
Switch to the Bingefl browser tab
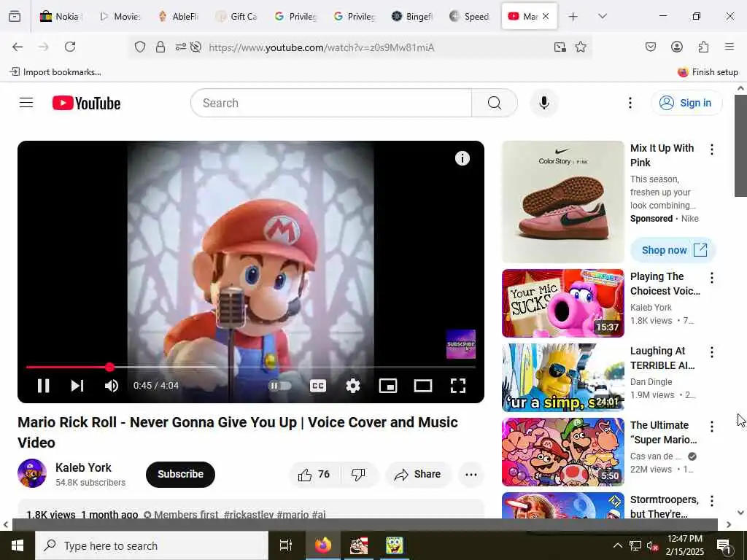(413, 16)
